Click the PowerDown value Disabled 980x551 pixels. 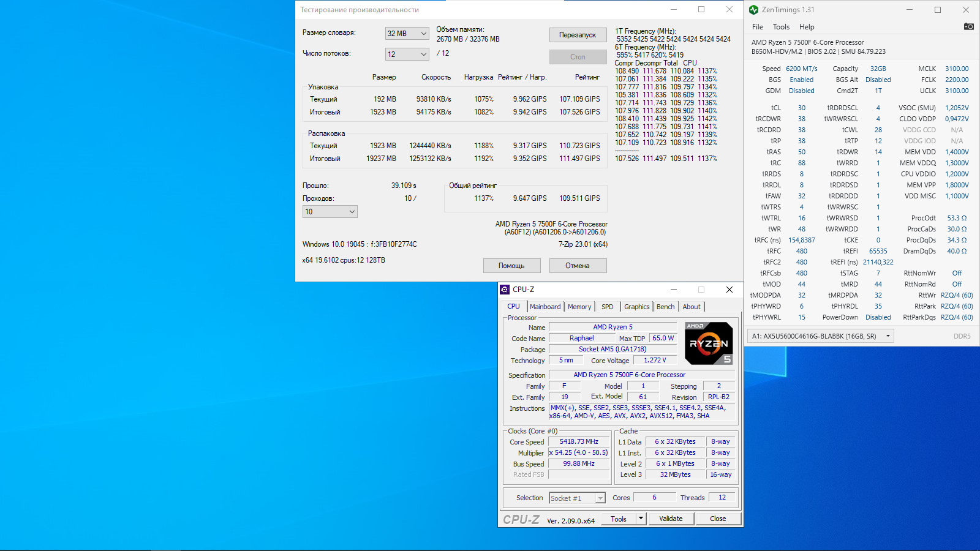(x=878, y=317)
